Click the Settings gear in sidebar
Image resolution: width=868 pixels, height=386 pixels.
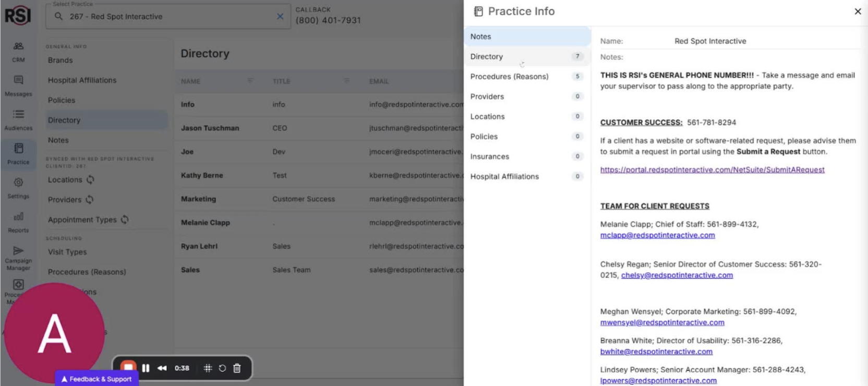(18, 187)
